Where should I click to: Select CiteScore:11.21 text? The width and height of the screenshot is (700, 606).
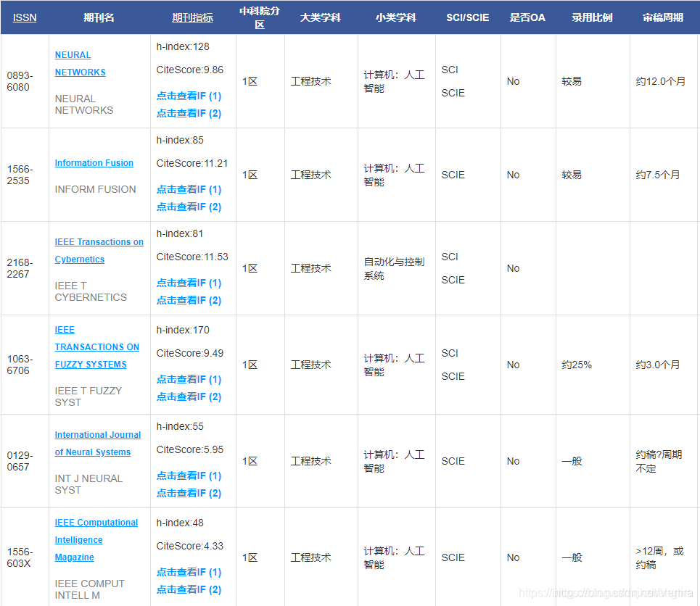pyautogui.click(x=192, y=163)
